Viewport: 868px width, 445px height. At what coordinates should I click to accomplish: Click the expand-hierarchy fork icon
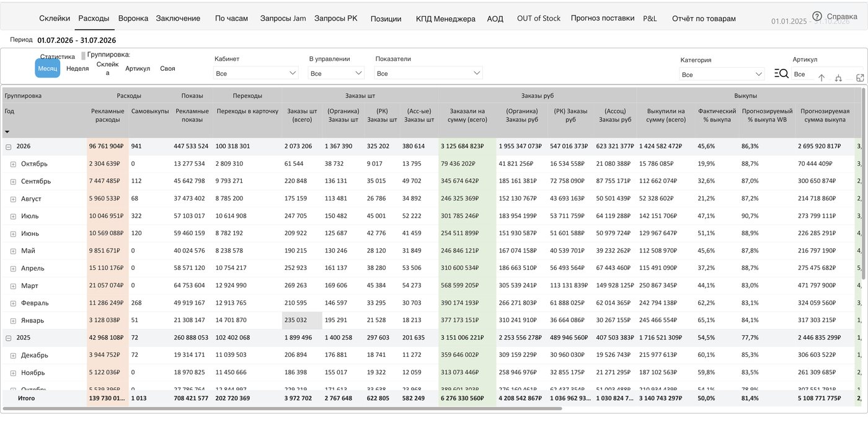click(839, 78)
